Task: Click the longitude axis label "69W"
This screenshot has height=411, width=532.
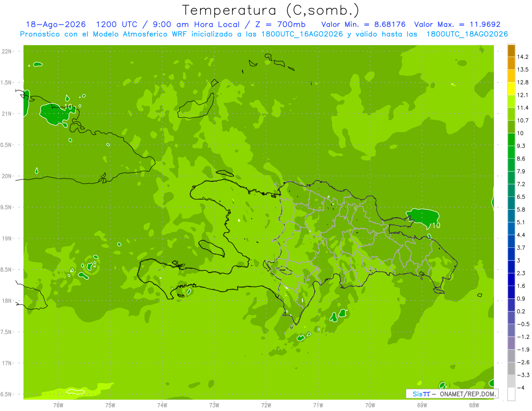Action: click(x=422, y=405)
